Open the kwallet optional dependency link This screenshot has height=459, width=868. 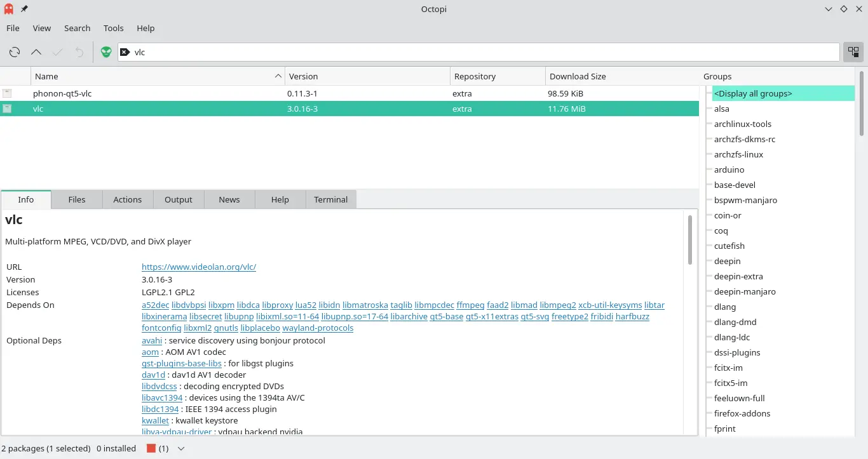point(156,421)
